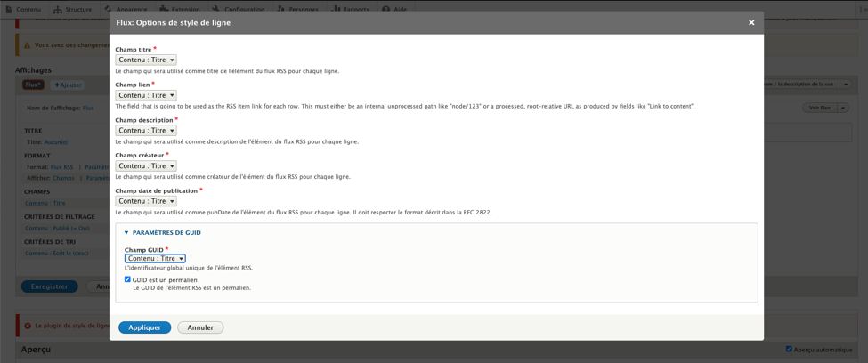Click the Personnes toolbar icon
The width and height of the screenshot is (868, 363).
pyautogui.click(x=281, y=9)
